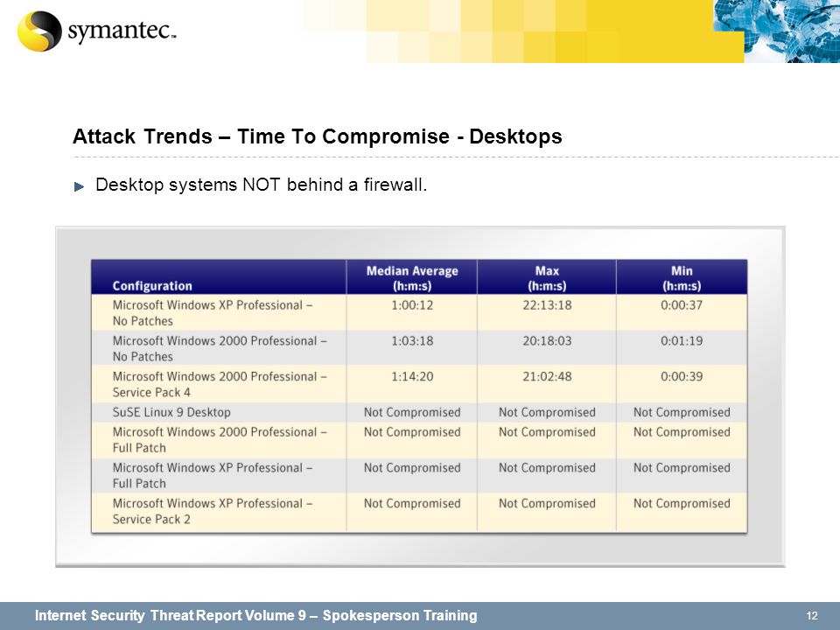Click median value 1:03:18
840x630 pixels.
point(412,340)
